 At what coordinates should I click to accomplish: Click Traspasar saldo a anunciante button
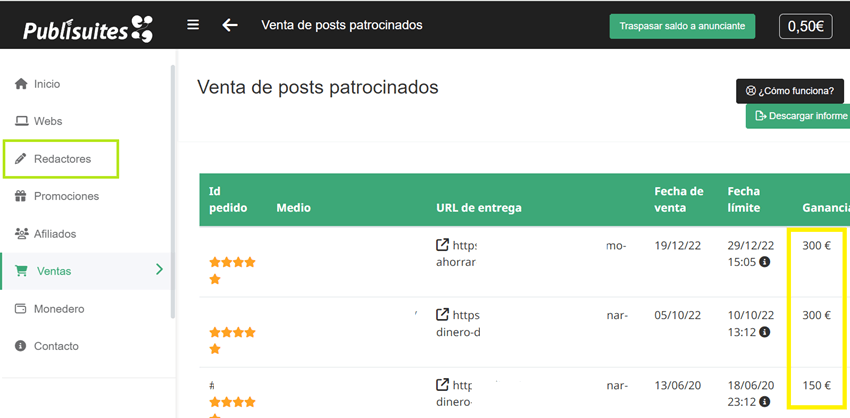[x=682, y=27]
